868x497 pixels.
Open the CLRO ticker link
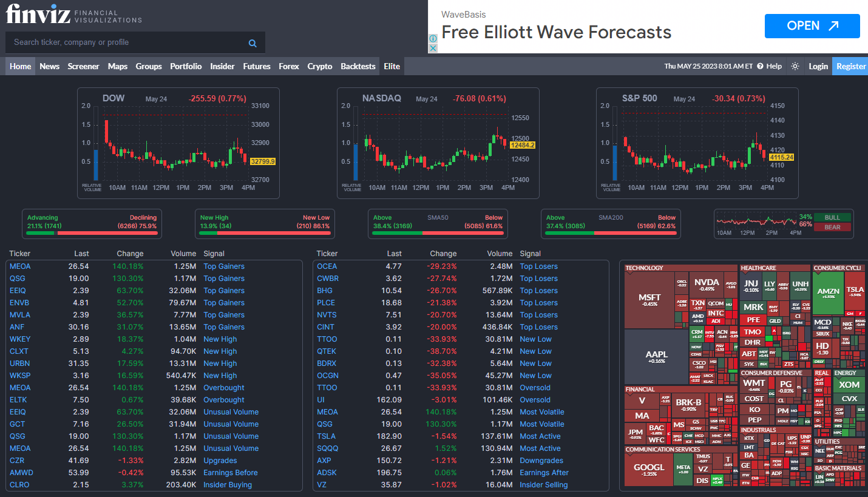(x=19, y=485)
